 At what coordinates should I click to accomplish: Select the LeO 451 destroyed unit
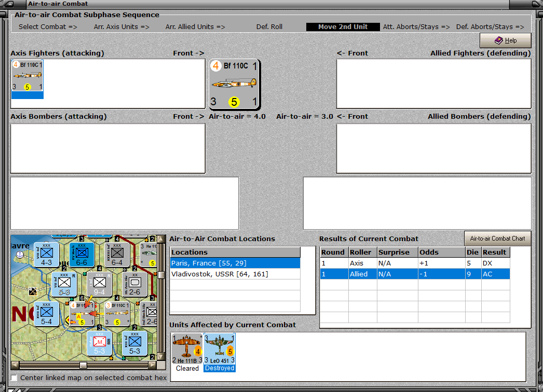coord(220,353)
